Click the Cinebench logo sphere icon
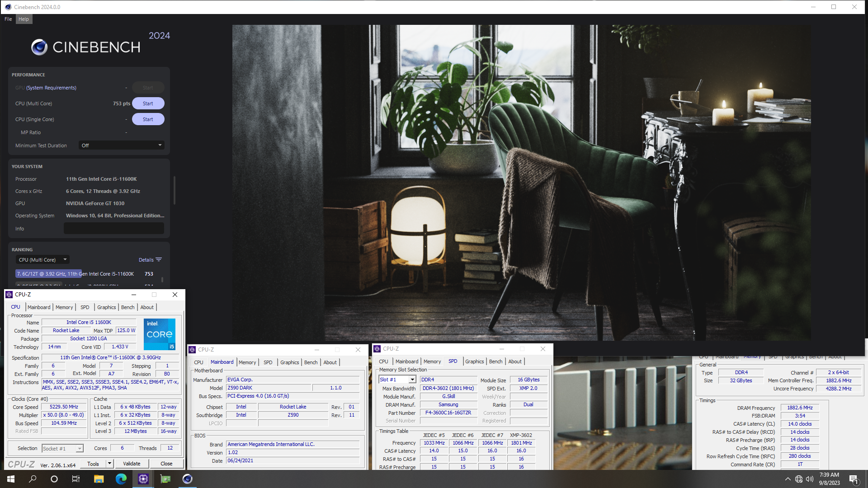Viewport: 868px width, 488px height. click(39, 47)
